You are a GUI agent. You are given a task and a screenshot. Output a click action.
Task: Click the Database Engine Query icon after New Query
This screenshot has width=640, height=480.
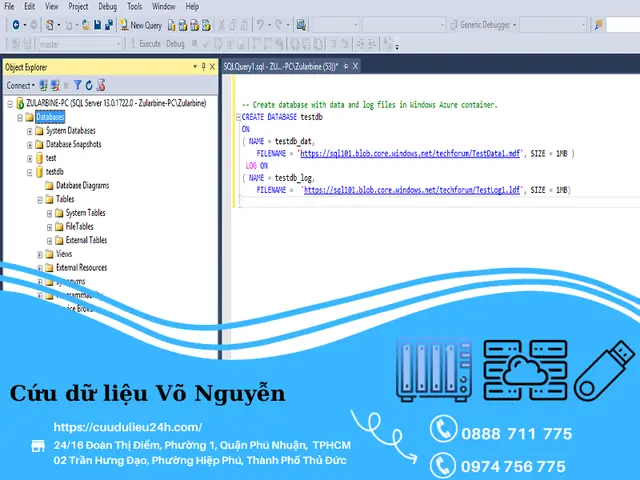coord(172,26)
